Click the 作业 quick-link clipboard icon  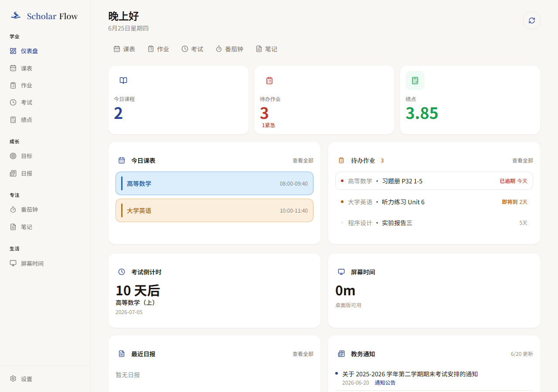coord(151,49)
